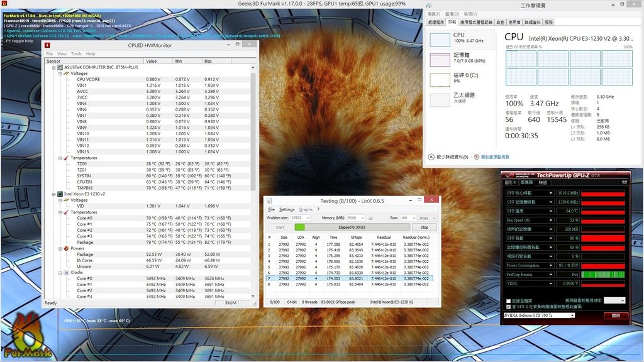Collapse the ASUSTeK COMPUTER node in HWMonitor
This screenshot has height=362, width=644.
tap(54, 67)
